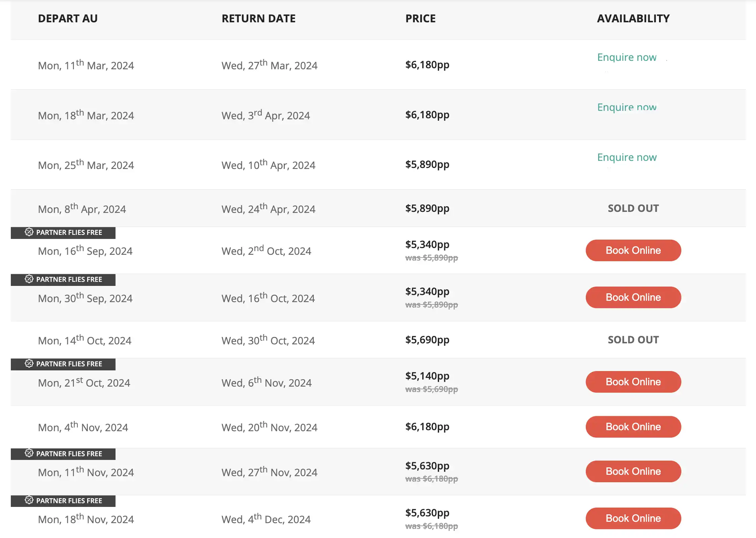
Task: Click the badge icon on 30 Sep Partner Flies Free tag
Action: click(29, 279)
